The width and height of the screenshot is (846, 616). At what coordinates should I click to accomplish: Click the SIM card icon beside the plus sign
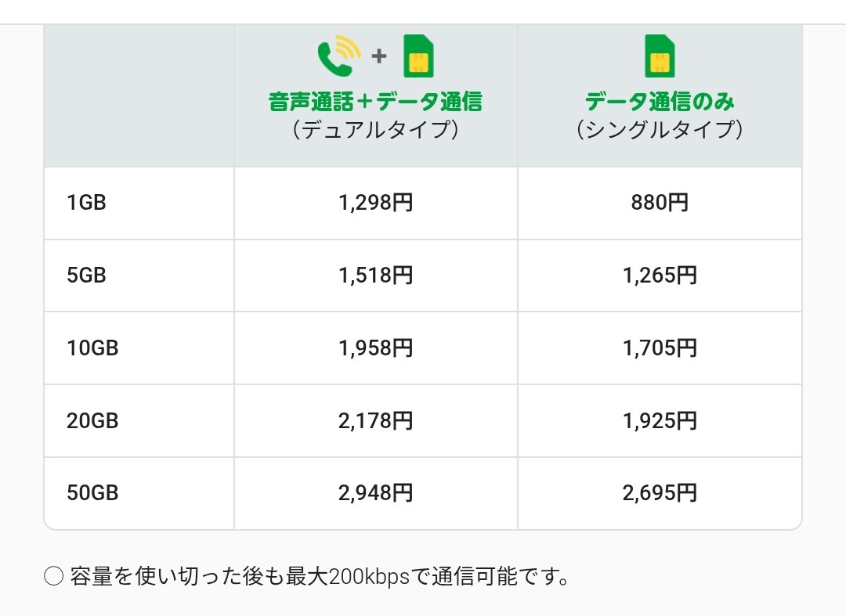click(419, 57)
